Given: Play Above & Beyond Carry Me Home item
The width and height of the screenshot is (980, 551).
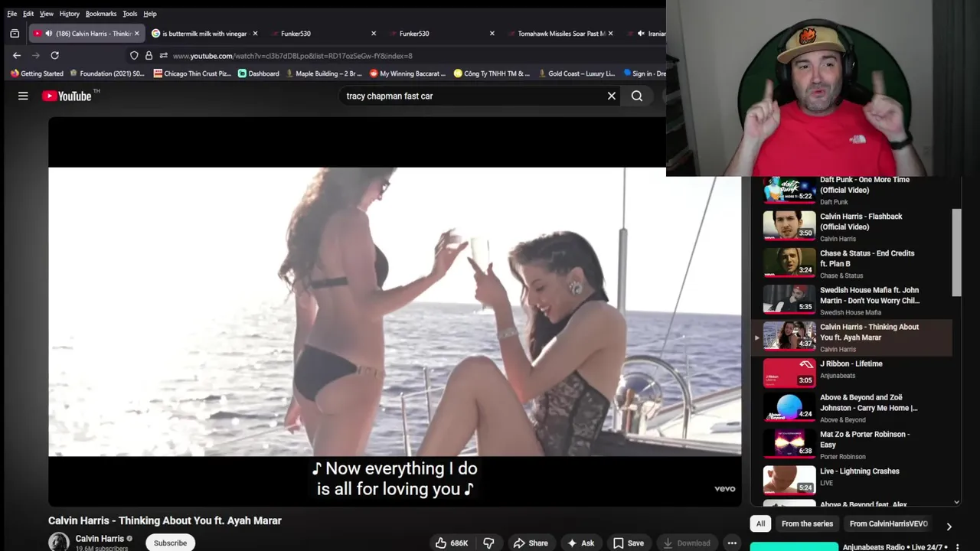Looking at the screenshot, I should point(851,408).
